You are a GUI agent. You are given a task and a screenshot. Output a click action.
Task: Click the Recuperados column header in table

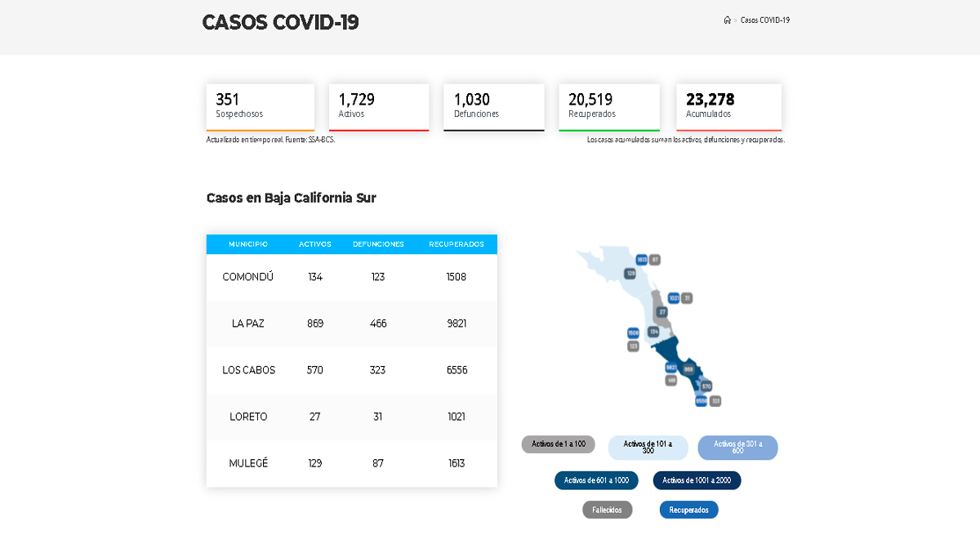(x=456, y=244)
